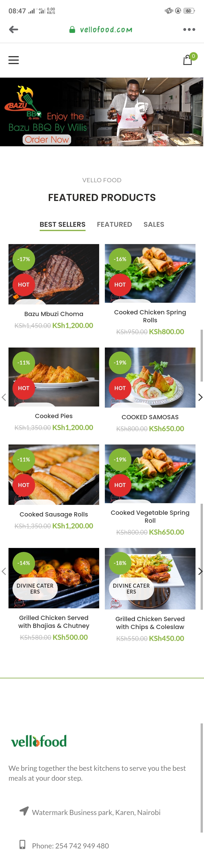This screenshot has width=204, height=868.
Task: Tap the phone icon in footer
Action: [23, 844]
